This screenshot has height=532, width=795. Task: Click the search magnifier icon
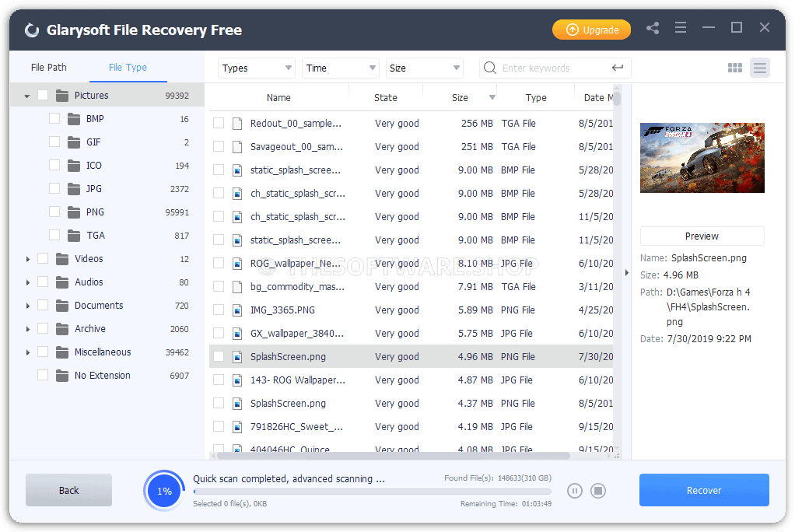[x=489, y=68]
